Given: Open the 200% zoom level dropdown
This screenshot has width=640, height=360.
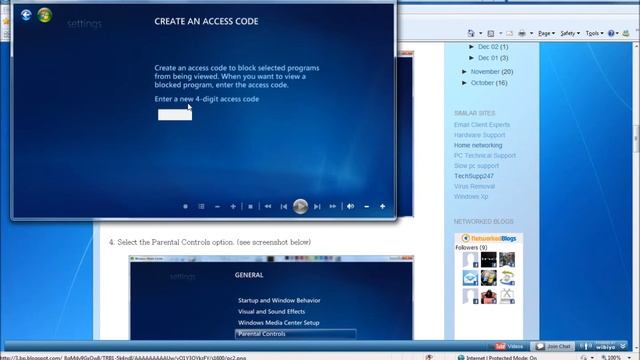Looking at the screenshot, I should (629, 358).
